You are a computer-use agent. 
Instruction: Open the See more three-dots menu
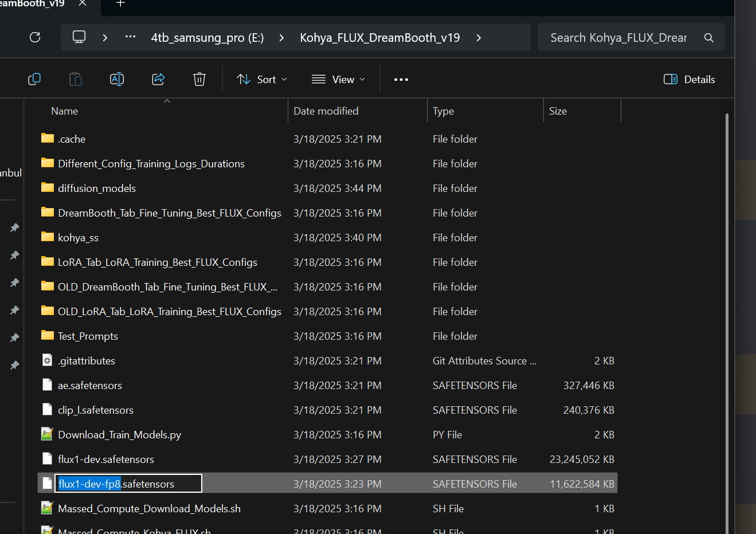tap(401, 79)
